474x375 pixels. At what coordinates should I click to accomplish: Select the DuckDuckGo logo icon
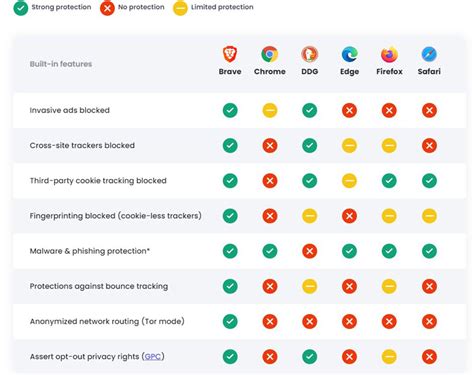point(309,54)
